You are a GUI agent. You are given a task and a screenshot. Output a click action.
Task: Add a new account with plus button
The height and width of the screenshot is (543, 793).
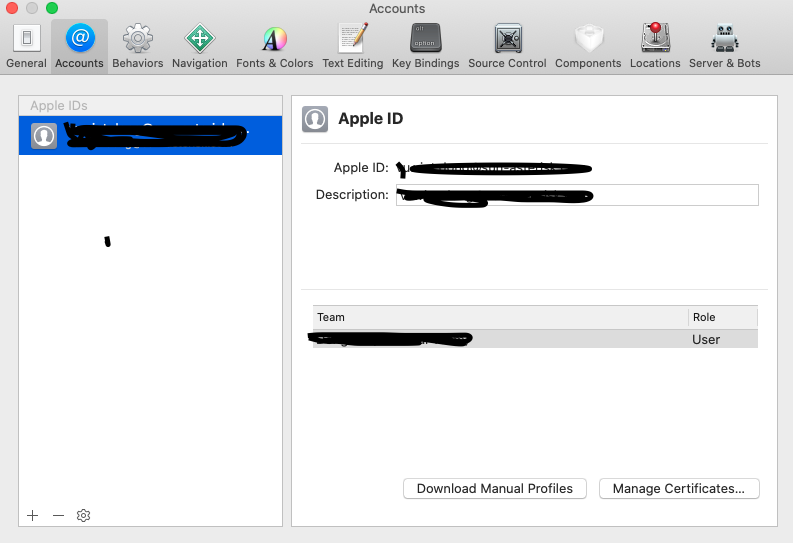(x=33, y=515)
